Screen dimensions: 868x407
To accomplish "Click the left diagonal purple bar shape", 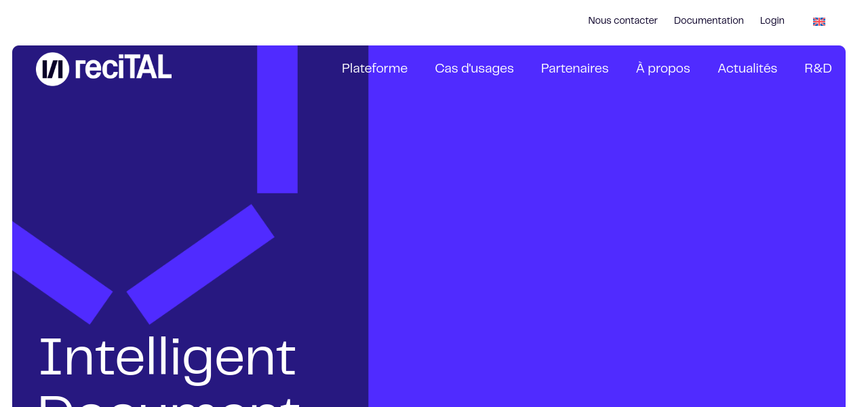I will tap(61, 273).
